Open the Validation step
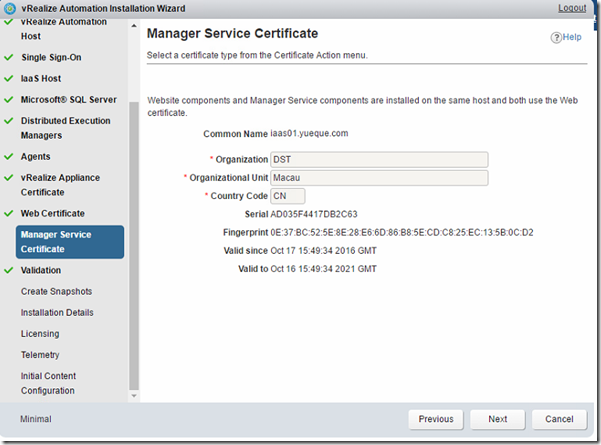This screenshot has height=445, width=601. [x=41, y=270]
